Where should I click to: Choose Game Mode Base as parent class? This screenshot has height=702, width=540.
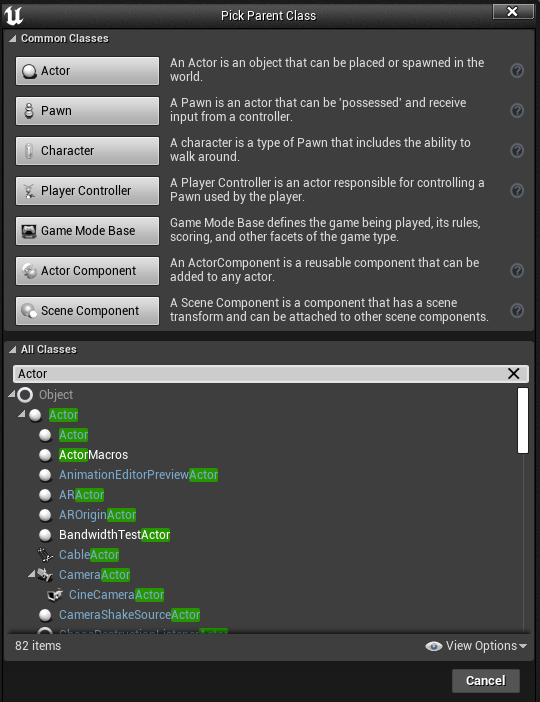(x=87, y=231)
